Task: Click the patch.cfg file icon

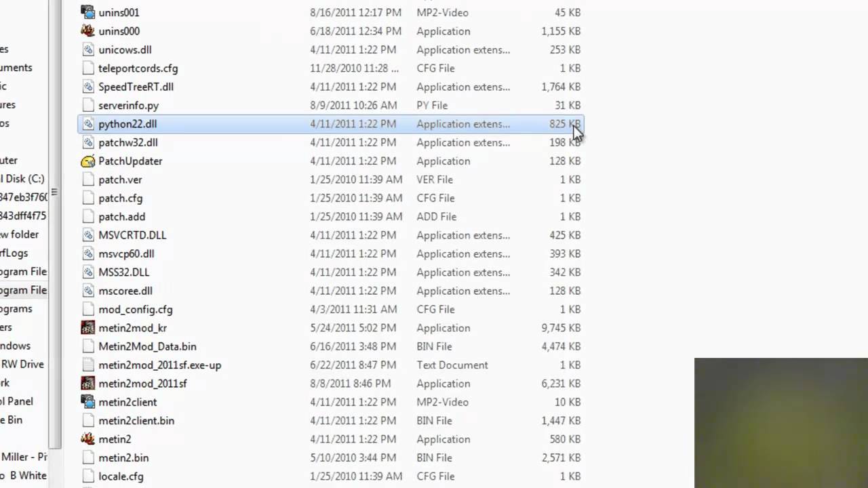Action: tap(87, 198)
